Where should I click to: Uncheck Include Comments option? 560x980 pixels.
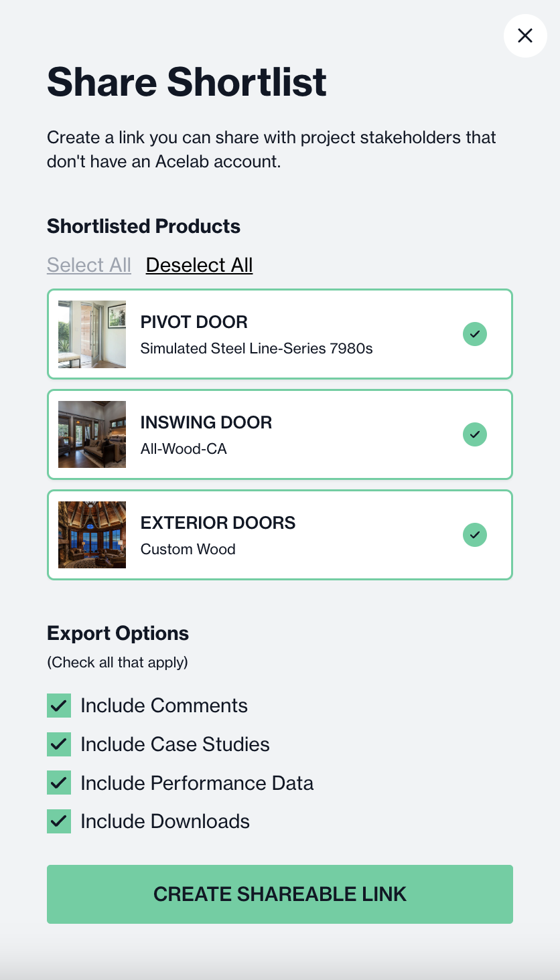[59, 706]
